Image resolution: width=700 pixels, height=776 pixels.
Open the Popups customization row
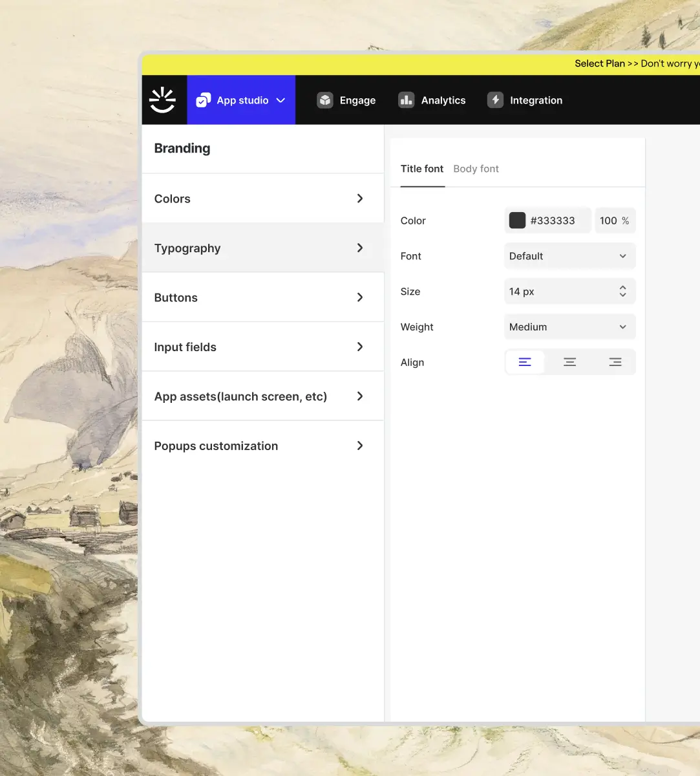(263, 446)
